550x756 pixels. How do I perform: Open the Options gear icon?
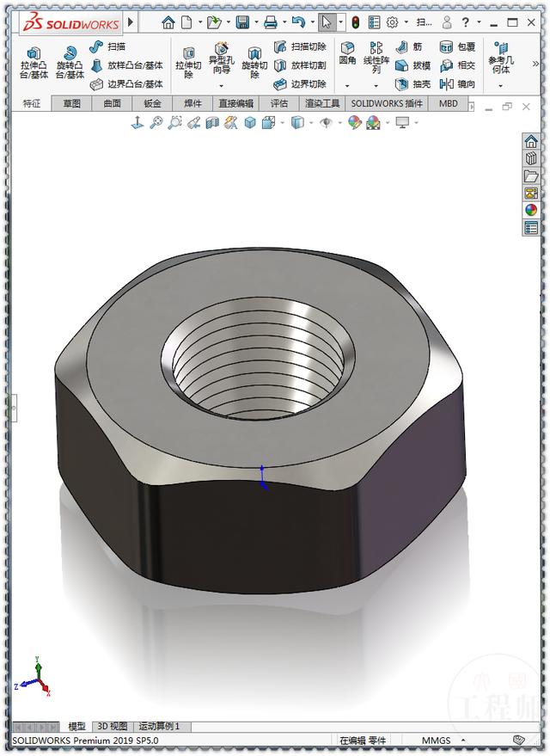pyautogui.click(x=393, y=22)
